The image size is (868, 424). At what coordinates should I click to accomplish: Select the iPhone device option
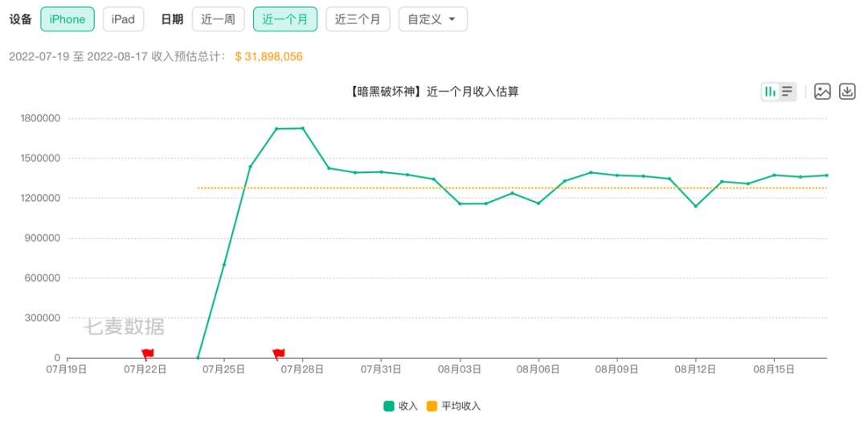click(x=68, y=19)
